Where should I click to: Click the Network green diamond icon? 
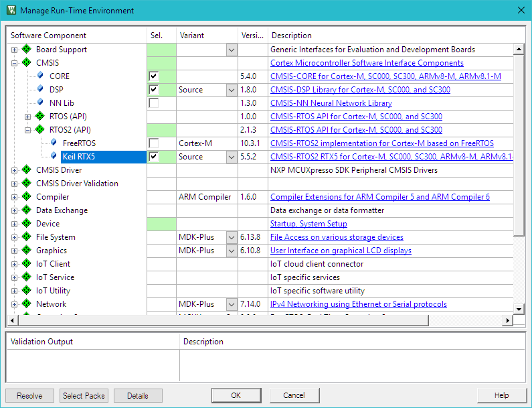(27, 303)
